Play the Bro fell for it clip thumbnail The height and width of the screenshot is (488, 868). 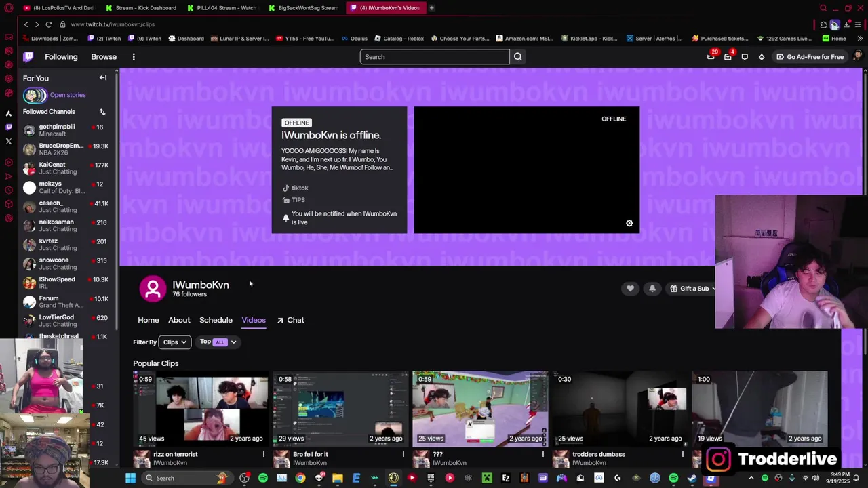(x=340, y=409)
